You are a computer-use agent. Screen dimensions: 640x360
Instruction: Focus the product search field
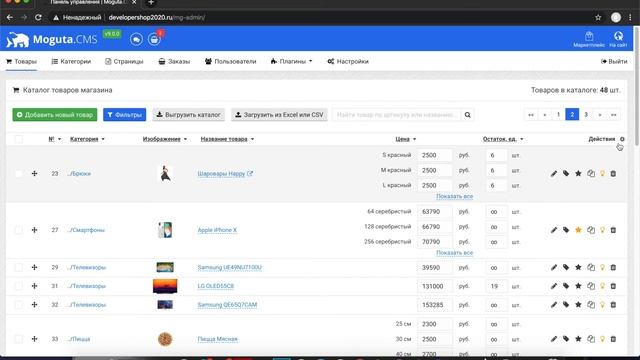coord(397,115)
